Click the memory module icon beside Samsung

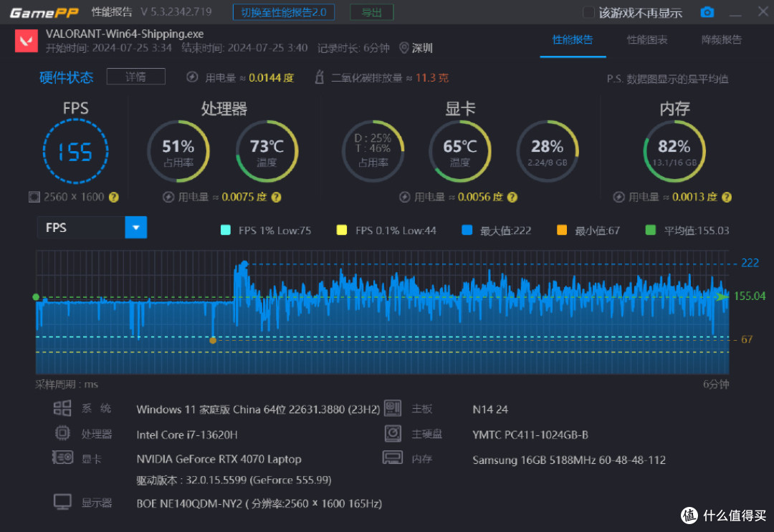tap(393, 458)
